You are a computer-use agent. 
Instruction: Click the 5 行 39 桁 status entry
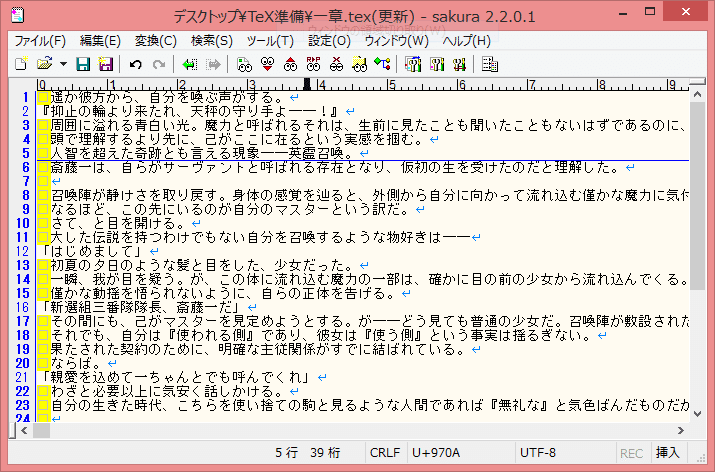click(308, 452)
